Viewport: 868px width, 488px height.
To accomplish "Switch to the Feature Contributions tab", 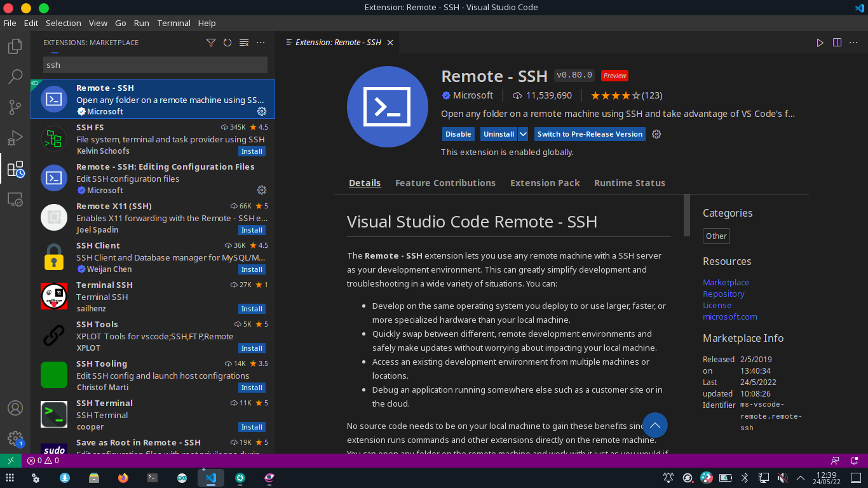I will (445, 183).
